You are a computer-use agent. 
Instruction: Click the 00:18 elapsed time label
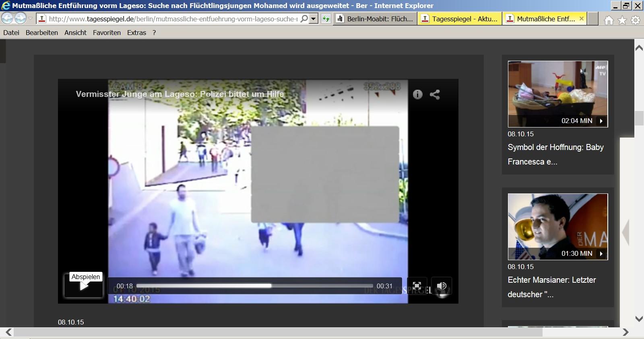(x=124, y=286)
